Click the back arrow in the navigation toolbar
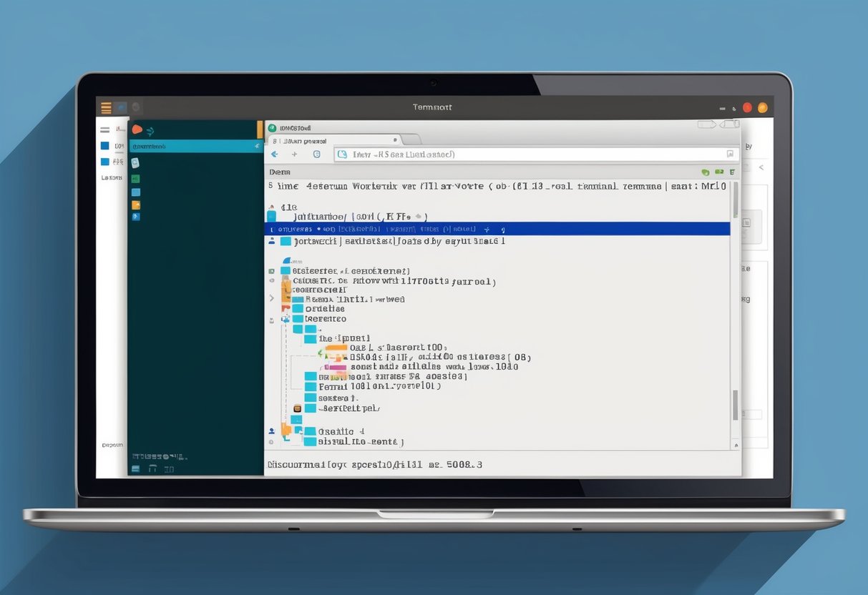Screen dimensions: 868x595 point(274,154)
